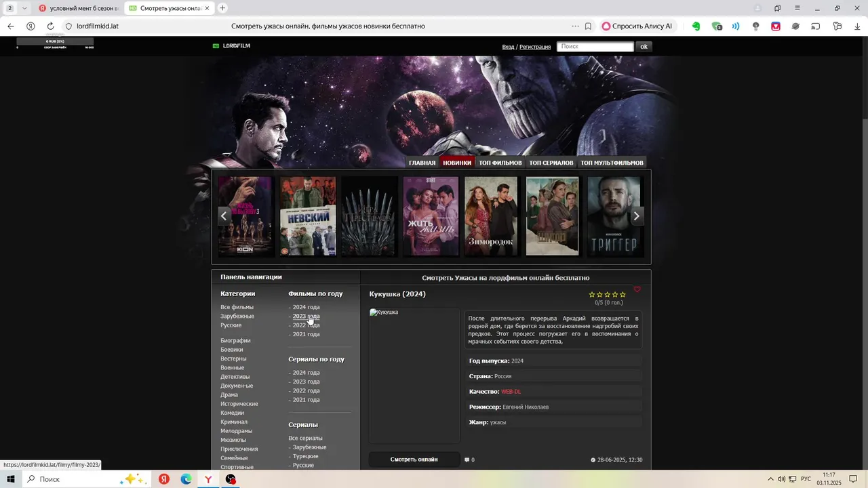Ask Alice AI with Спросить Алису AI button
Screen dimensions: 868x488
pos(637,26)
